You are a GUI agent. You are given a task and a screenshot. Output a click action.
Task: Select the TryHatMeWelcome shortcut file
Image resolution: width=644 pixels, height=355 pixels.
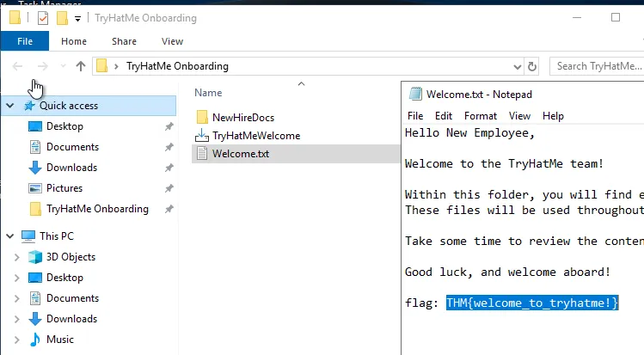pos(255,136)
